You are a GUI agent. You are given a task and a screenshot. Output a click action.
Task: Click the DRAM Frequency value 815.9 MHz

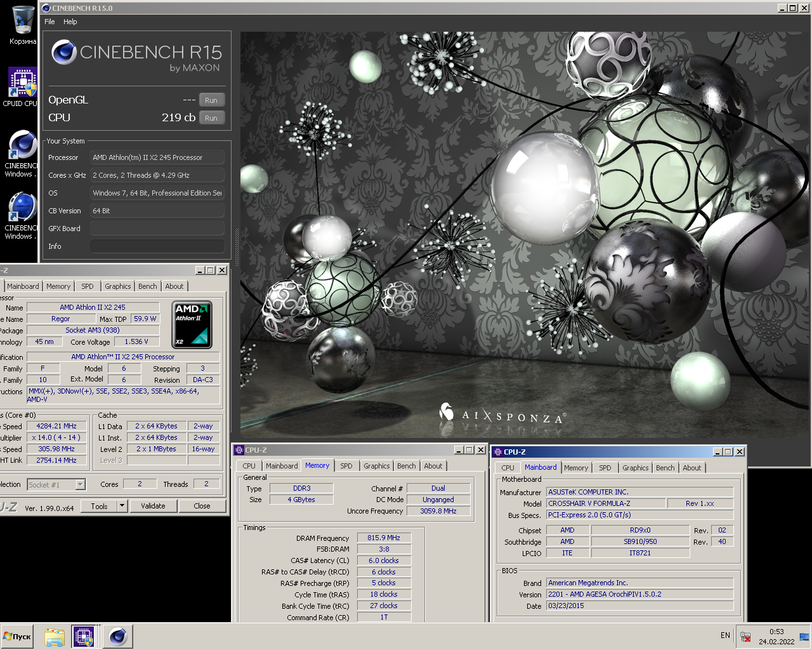pos(384,538)
